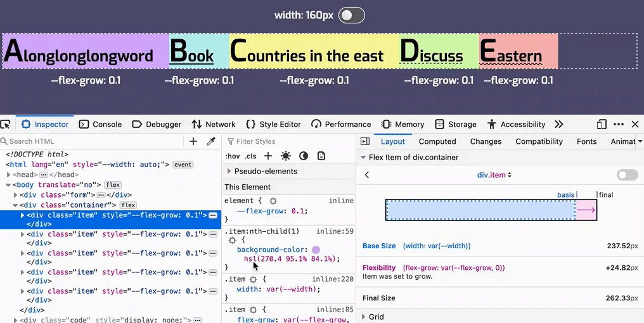The width and height of the screenshot is (644, 323).
Task: Open the div.item flex item dropdown
Action: click(494, 175)
